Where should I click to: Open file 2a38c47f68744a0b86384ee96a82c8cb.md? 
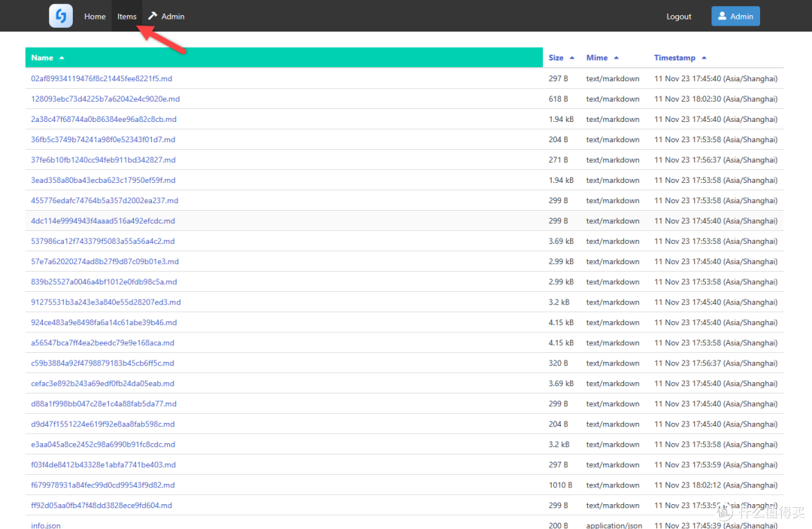click(x=104, y=119)
